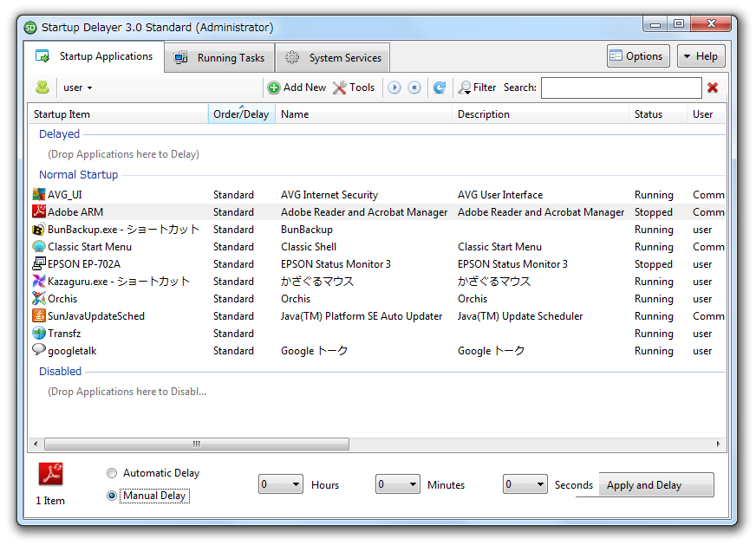The width and height of the screenshot is (756, 545).
Task: Sort by Status column header
Action: [658, 114]
